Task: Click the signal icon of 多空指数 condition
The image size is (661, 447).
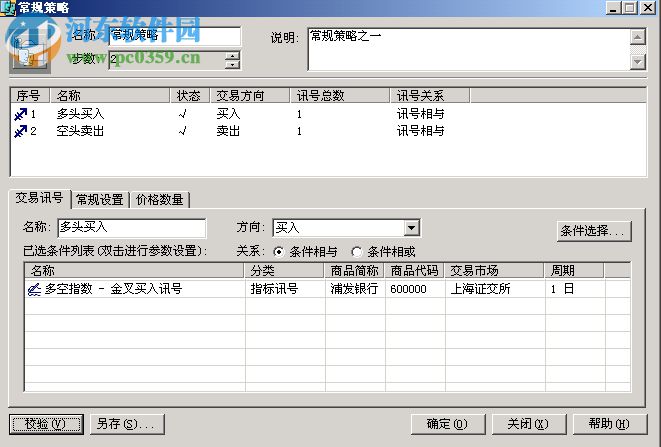Action: [x=34, y=289]
